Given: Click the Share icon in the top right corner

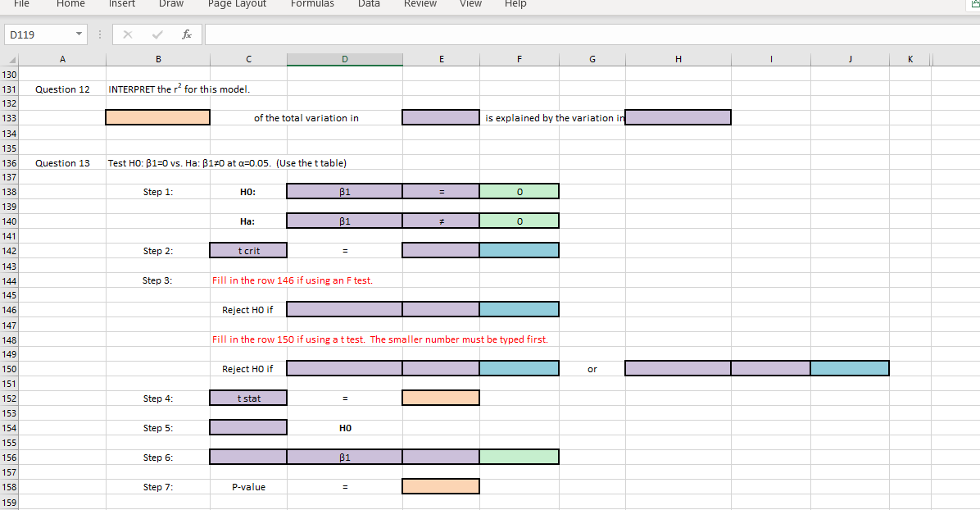Looking at the screenshot, I should pyautogui.click(x=973, y=5).
